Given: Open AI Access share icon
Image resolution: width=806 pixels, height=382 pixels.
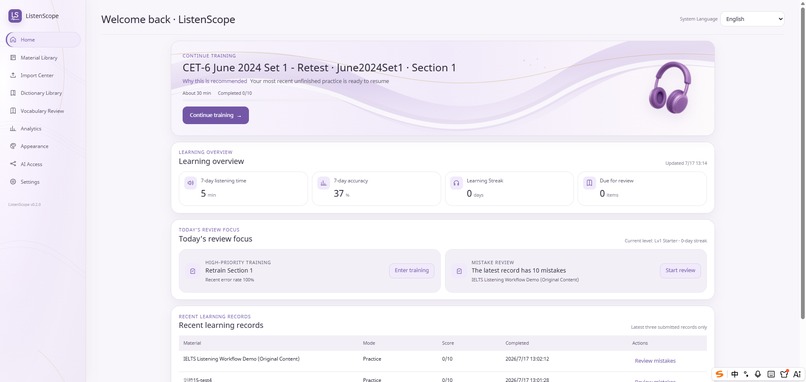Looking at the screenshot, I should (x=13, y=164).
